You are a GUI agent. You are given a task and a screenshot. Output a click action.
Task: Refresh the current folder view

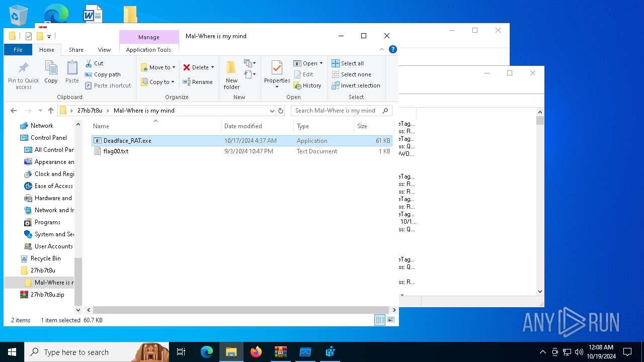pyautogui.click(x=281, y=111)
